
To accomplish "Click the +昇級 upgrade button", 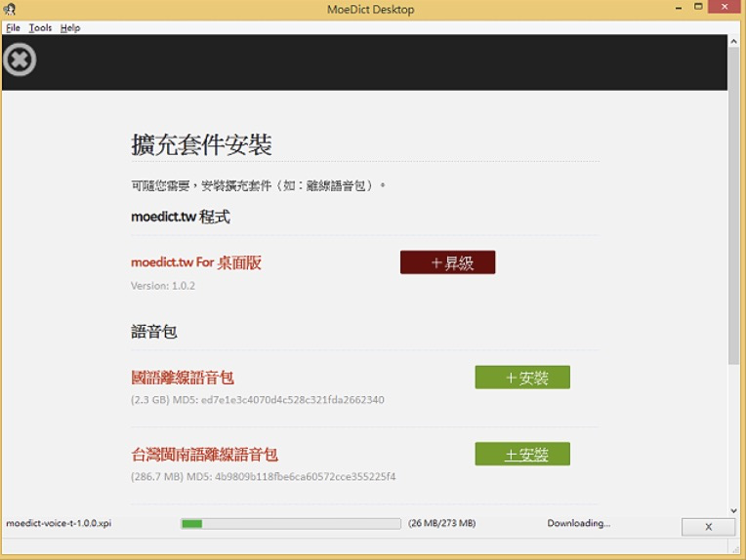I will [447, 262].
